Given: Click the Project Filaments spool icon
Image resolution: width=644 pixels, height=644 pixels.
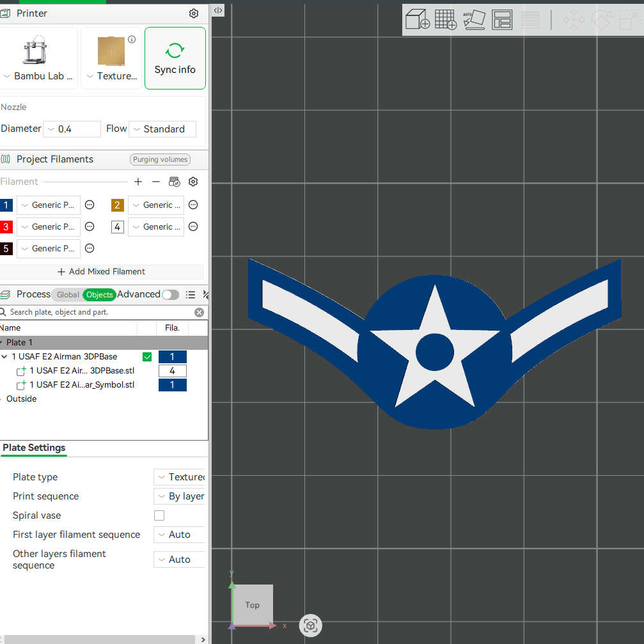Looking at the screenshot, I should [x=6, y=159].
